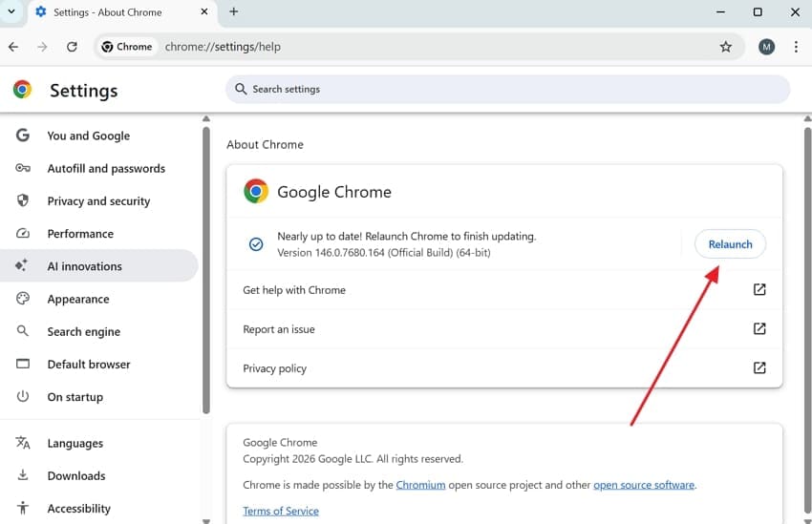Click the power icon for On startup
This screenshot has width=812, height=524.
coord(22,396)
